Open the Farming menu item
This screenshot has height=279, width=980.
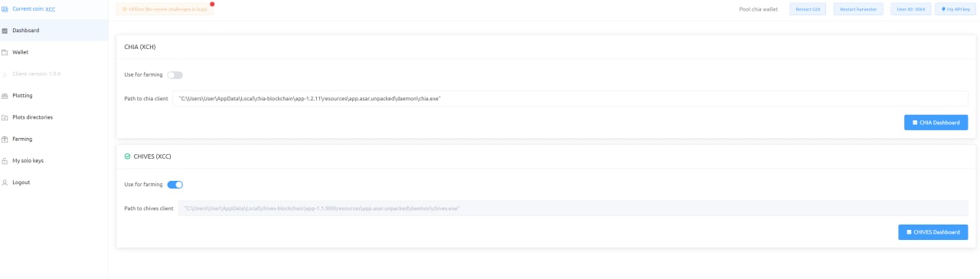click(54, 139)
